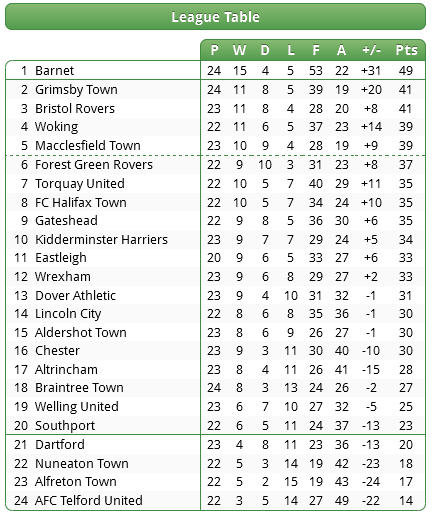This screenshot has height=517, width=433.
Task: Open Grimsby Town team entry
Action: tap(76, 90)
